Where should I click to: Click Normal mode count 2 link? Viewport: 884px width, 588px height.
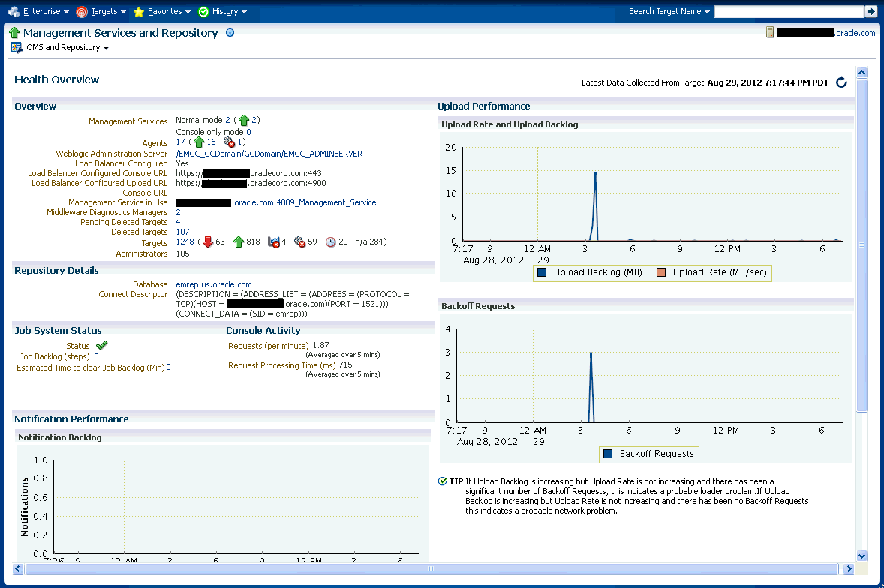pyautogui.click(x=228, y=120)
